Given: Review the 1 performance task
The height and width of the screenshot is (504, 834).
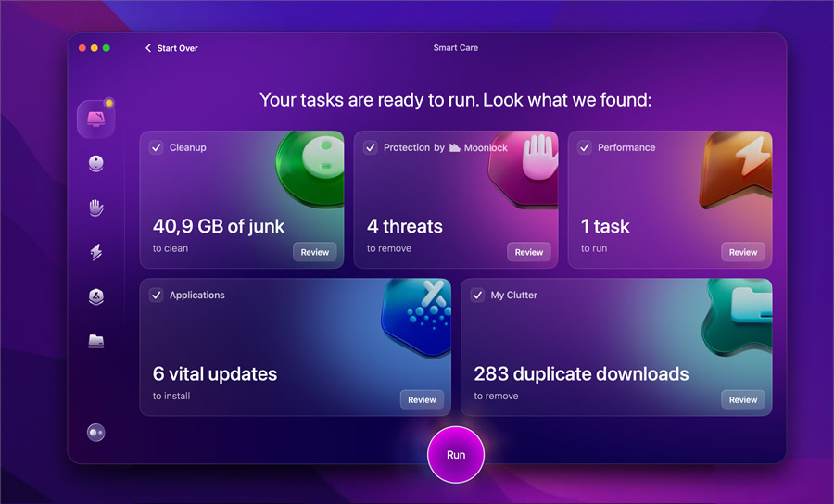Looking at the screenshot, I should (x=743, y=252).
